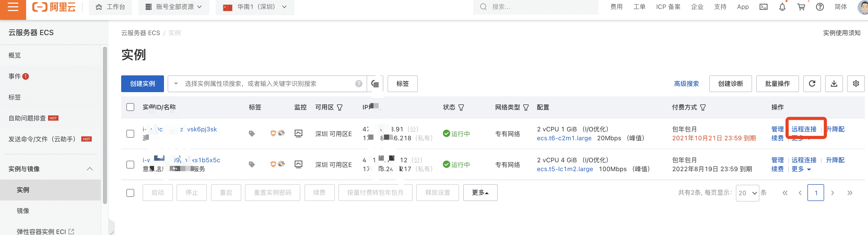This screenshot has width=868, height=235.
Task: Open the 华南1（深圳） region dropdown
Action: [255, 7]
